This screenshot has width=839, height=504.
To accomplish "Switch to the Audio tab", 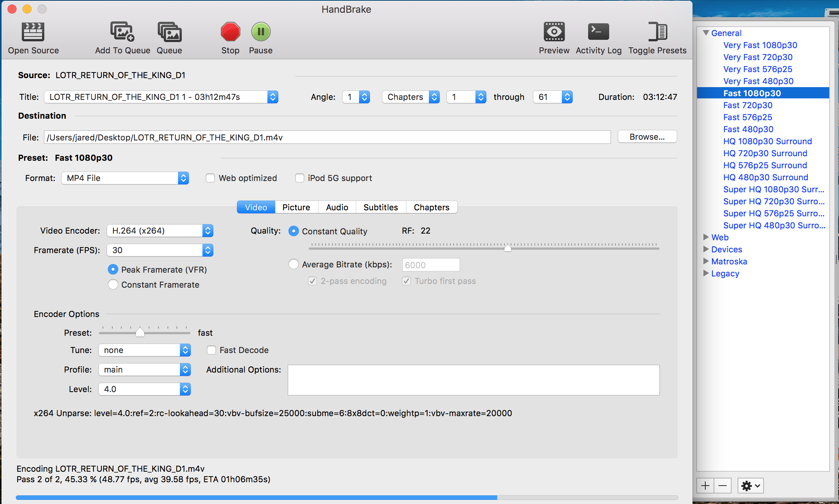I will point(337,207).
